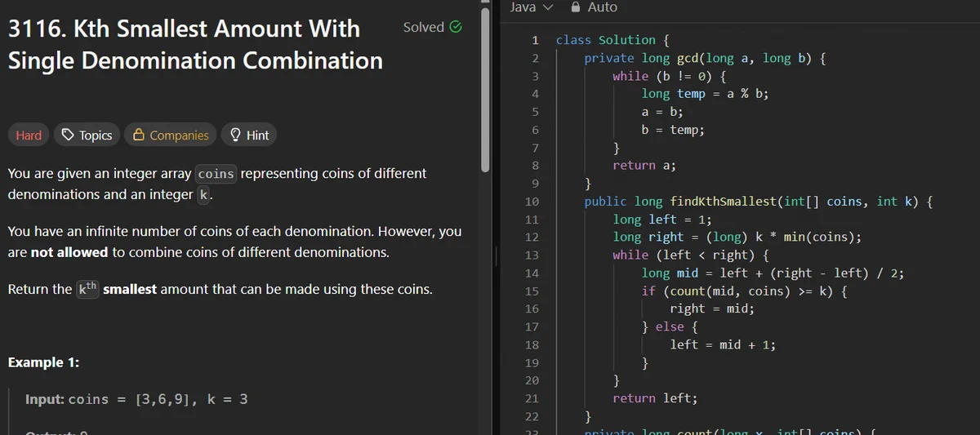The height and width of the screenshot is (435, 980).
Task: Click the 'kth' inline code in description
Action: click(x=87, y=289)
